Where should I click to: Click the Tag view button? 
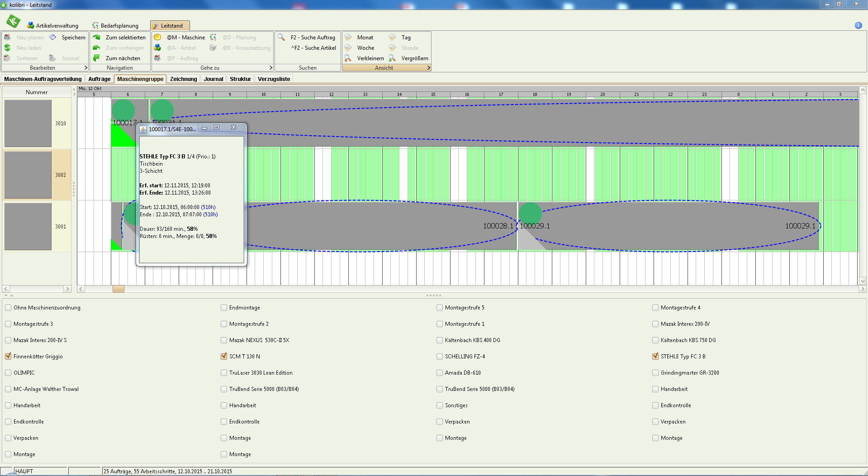[406, 37]
